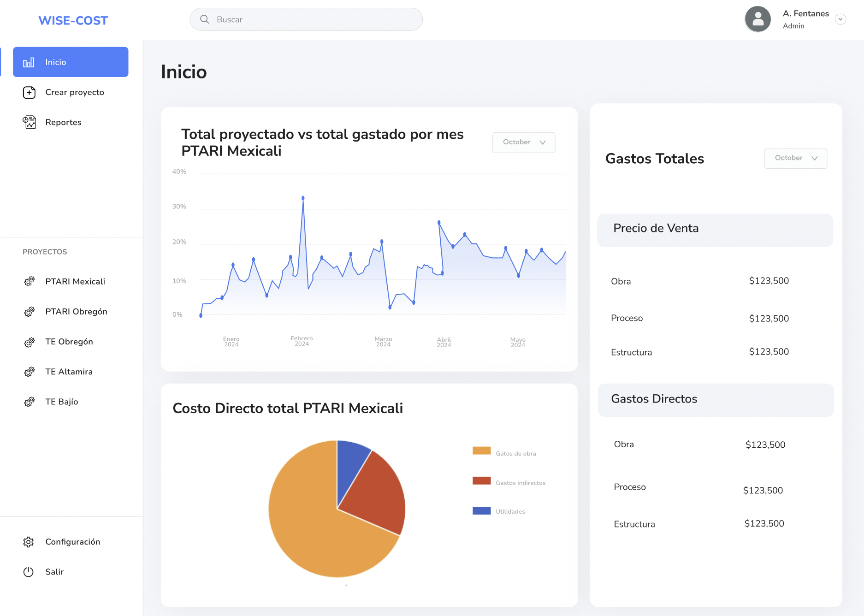Click the user avatar profile picture
Image resolution: width=864 pixels, height=616 pixels.
(757, 19)
